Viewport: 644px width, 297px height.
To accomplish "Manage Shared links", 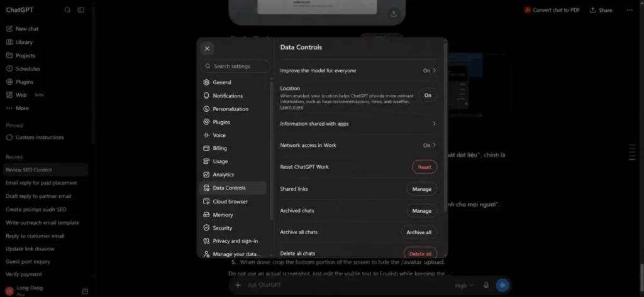I will 422,189.
